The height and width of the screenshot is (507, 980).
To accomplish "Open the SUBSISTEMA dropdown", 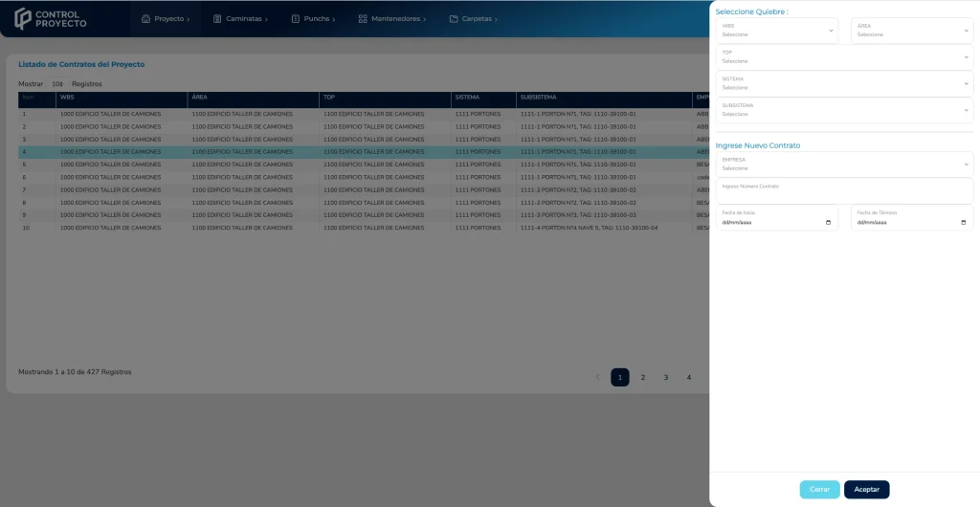I will [843, 110].
